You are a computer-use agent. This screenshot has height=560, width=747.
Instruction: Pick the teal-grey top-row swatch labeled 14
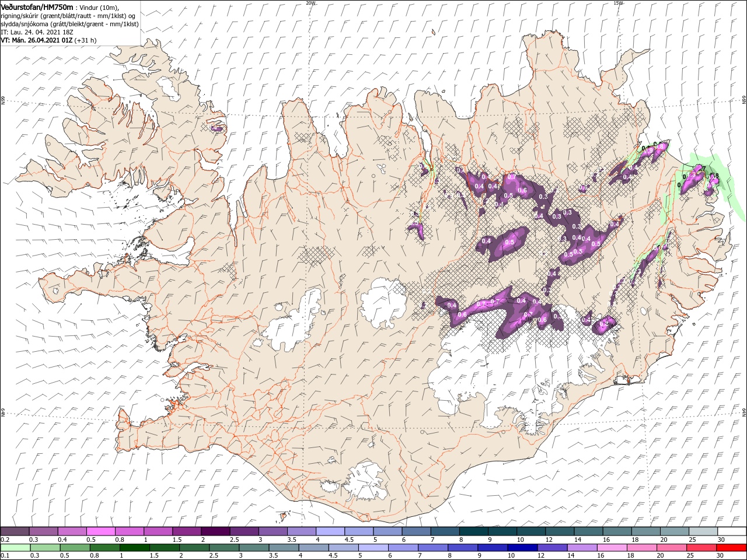(589, 531)
